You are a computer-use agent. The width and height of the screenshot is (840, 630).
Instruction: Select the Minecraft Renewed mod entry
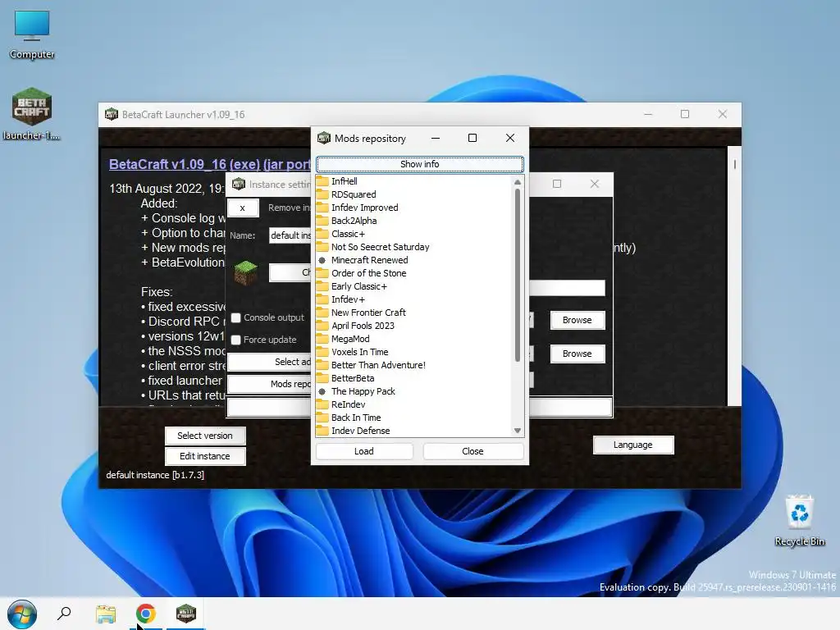tap(363, 260)
